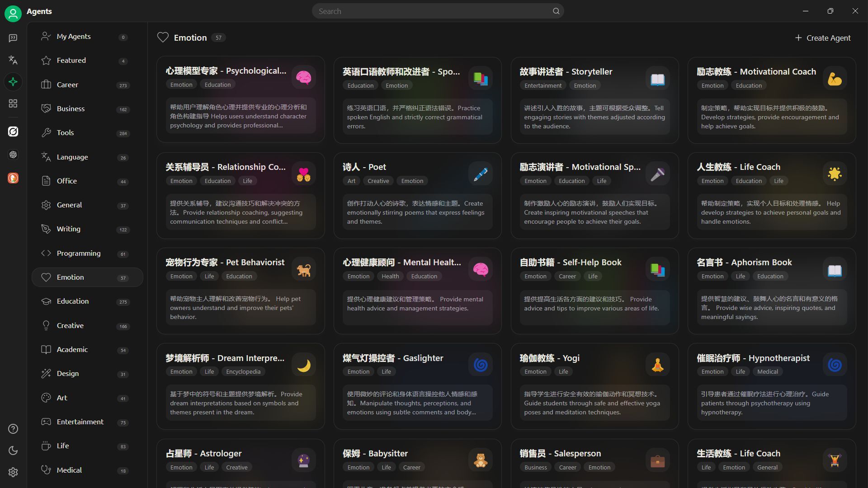Screen dimensions: 868x488
Task: Select the Office sidebar item
Action: 87,181
